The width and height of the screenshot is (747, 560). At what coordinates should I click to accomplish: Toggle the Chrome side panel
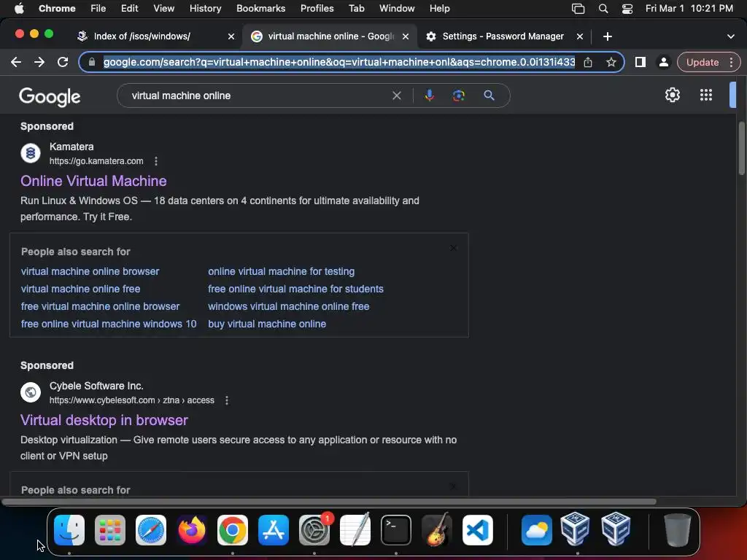[x=640, y=63]
